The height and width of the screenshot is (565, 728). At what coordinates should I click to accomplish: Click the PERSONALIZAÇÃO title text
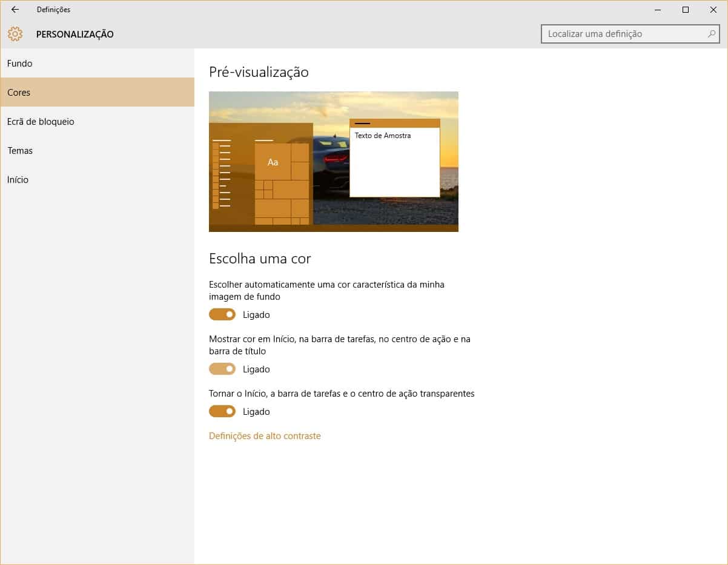(x=75, y=35)
